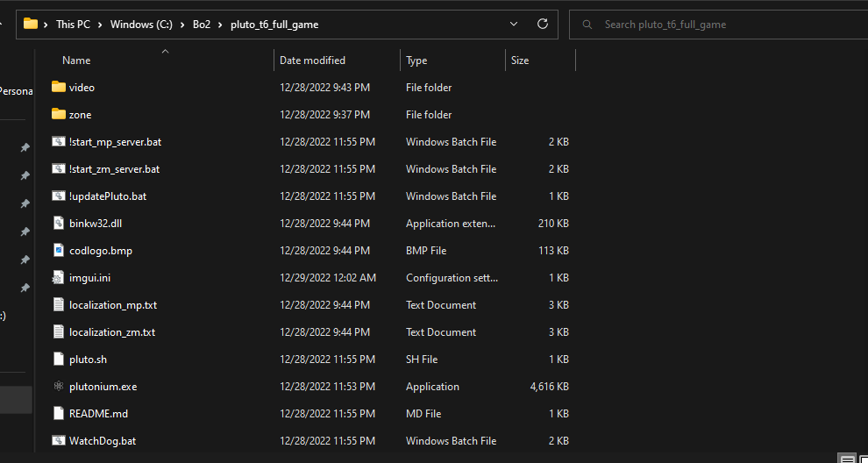Expand the chevron before This PC

[46, 25]
